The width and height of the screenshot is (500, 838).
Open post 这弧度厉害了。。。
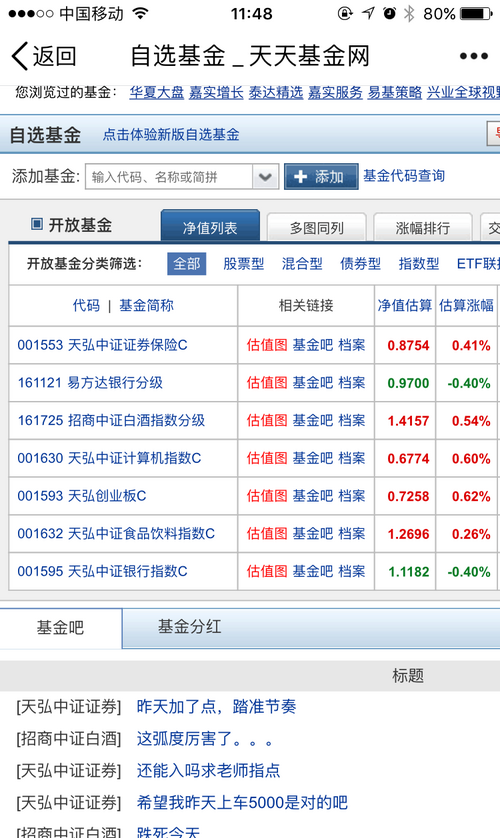pos(205,739)
